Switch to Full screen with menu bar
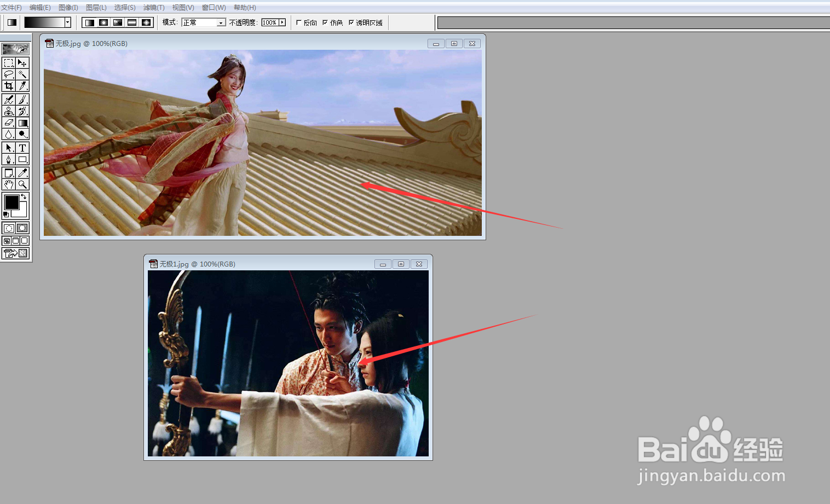 tap(16, 241)
